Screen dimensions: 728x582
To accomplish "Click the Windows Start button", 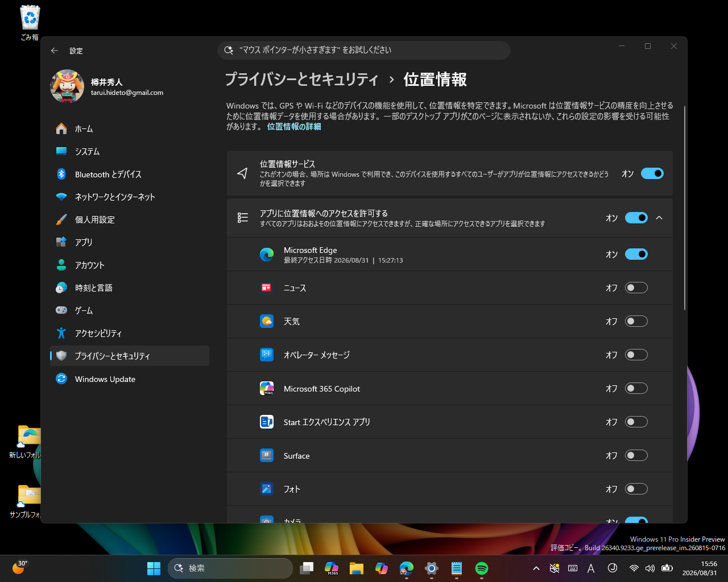I will tap(154, 568).
